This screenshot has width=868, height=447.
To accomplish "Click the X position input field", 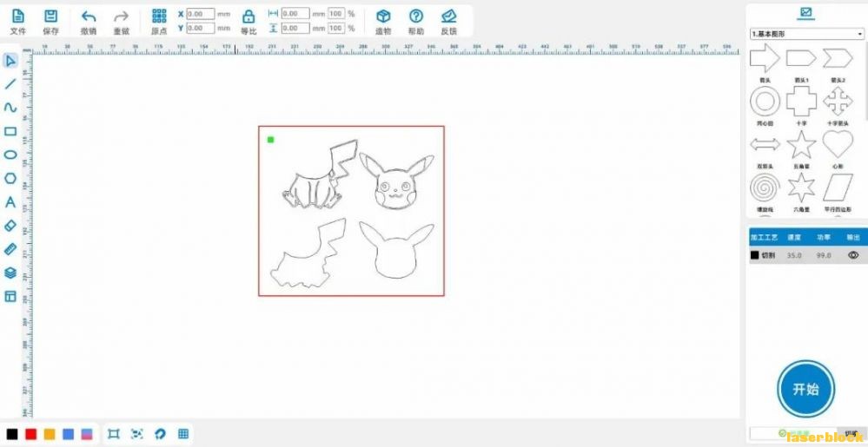I will pos(201,13).
